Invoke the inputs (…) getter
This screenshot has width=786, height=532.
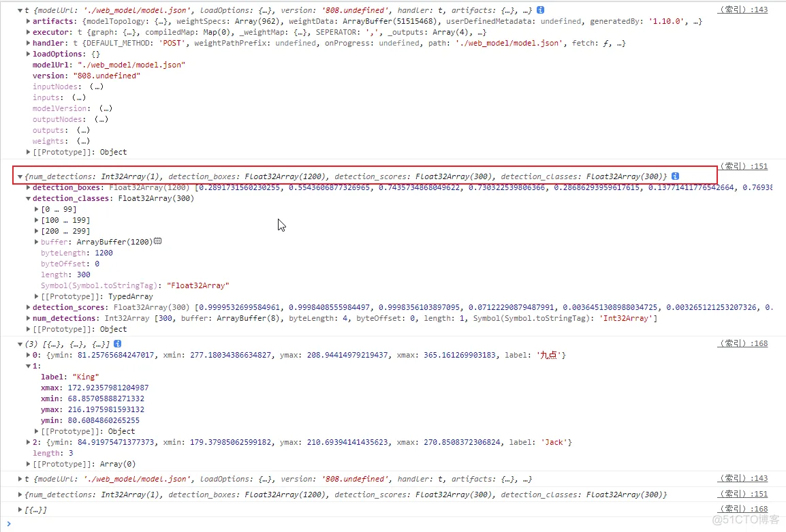point(79,97)
